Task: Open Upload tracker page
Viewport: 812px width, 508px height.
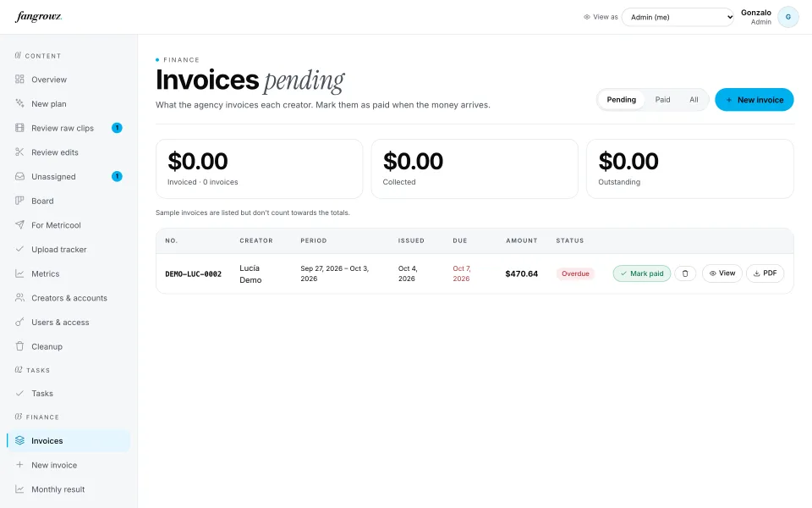Action: pyautogui.click(x=69, y=249)
